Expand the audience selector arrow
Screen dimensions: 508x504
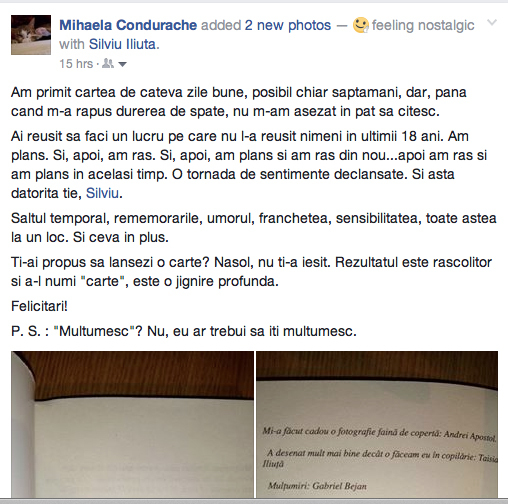122,64
